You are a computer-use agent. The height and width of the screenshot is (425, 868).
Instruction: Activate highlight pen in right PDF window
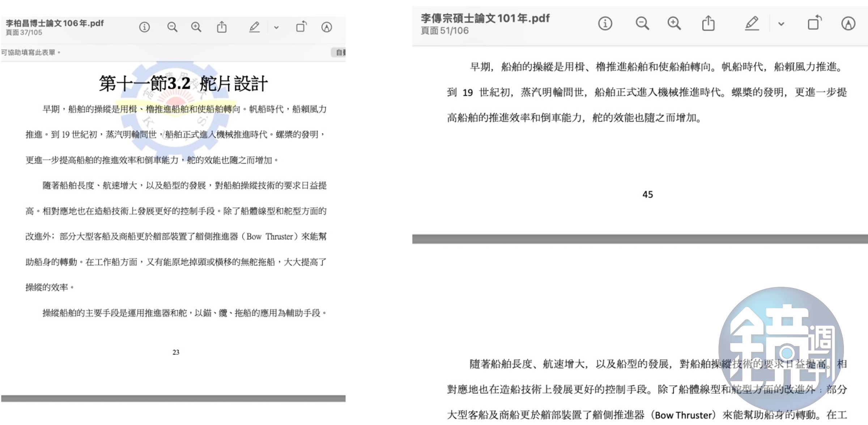click(x=752, y=23)
